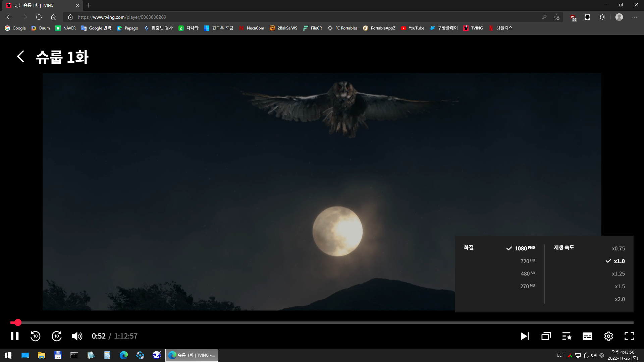Open the Google bookmark
Viewport: 644px width, 362px height.
click(x=15, y=28)
